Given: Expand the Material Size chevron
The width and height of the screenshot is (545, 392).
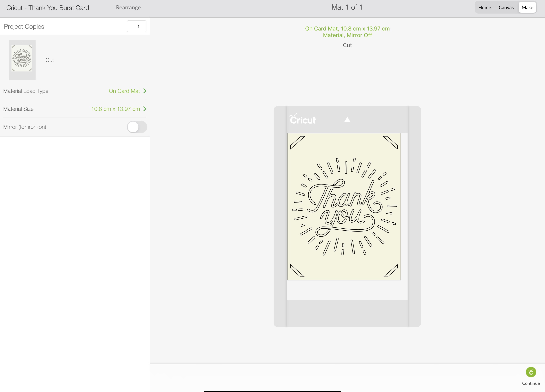Looking at the screenshot, I should [145, 109].
